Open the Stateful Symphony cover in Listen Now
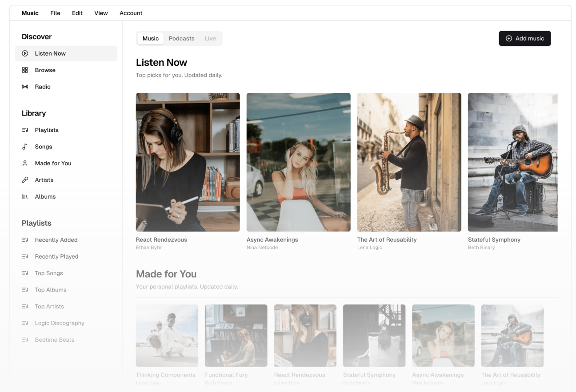576x392 pixels. tap(513, 162)
